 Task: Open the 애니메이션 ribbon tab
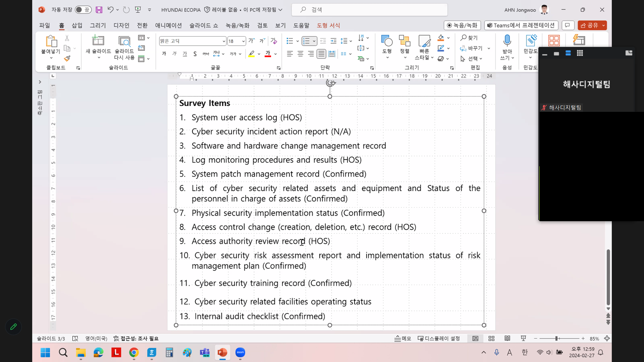point(168,26)
